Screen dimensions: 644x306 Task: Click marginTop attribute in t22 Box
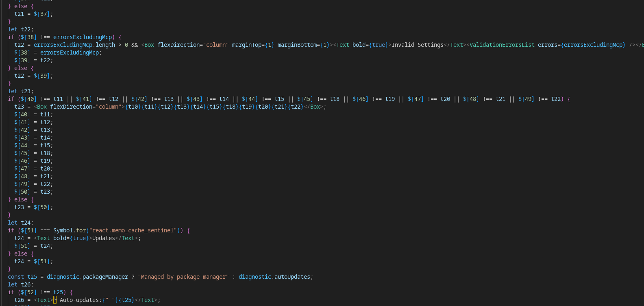248,45
